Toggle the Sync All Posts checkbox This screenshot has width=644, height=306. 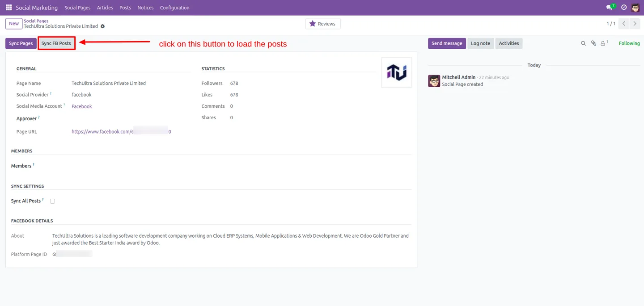52,201
